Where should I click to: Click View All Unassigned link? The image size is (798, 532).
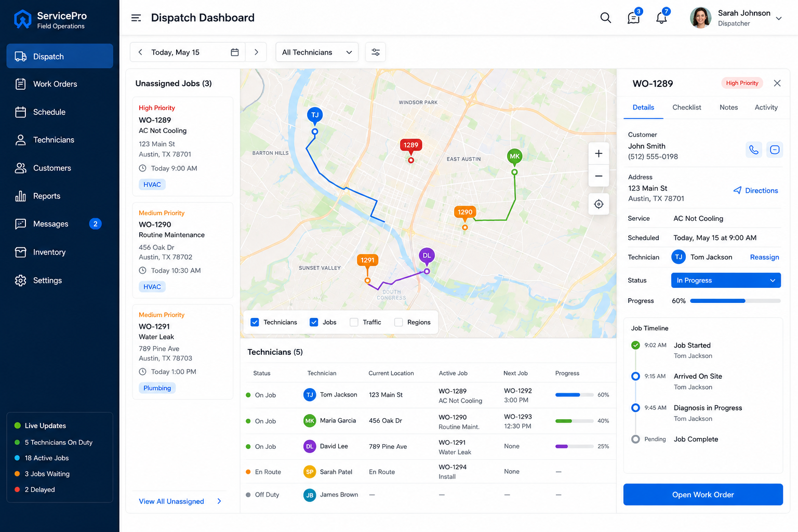coord(180,501)
